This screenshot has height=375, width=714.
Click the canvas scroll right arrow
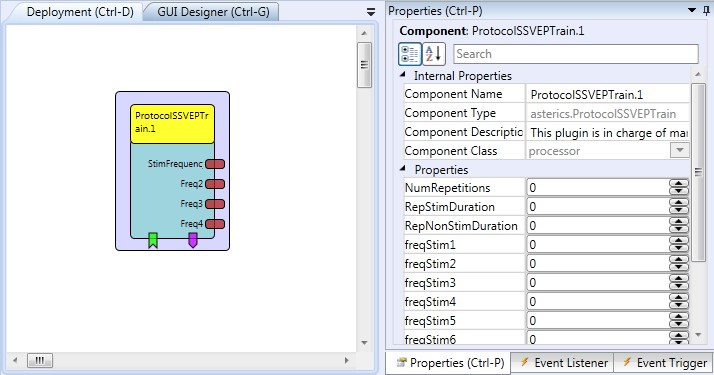pos(347,360)
